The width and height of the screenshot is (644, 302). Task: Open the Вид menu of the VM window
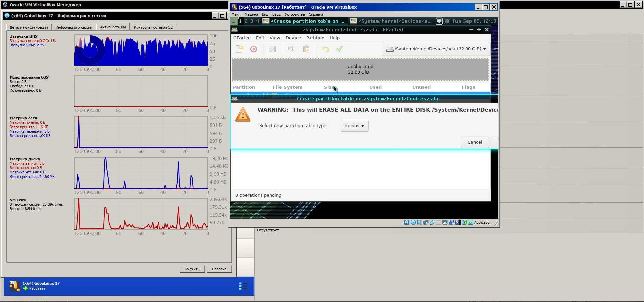[x=265, y=14]
